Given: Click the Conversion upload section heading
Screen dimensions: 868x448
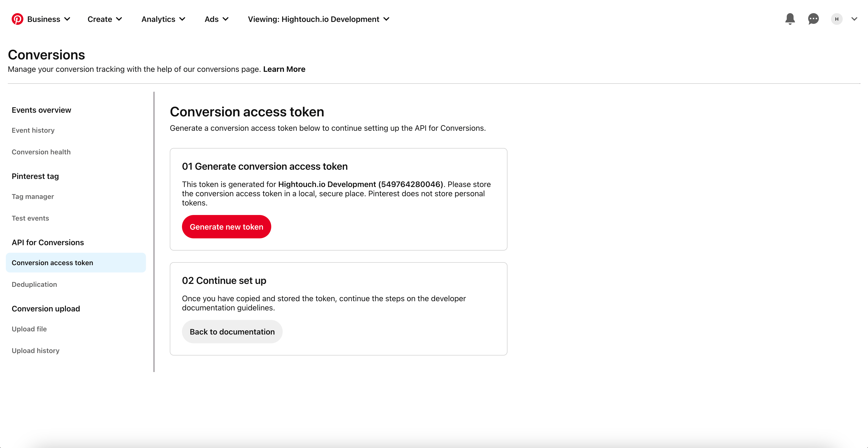Looking at the screenshot, I should tap(46, 309).
